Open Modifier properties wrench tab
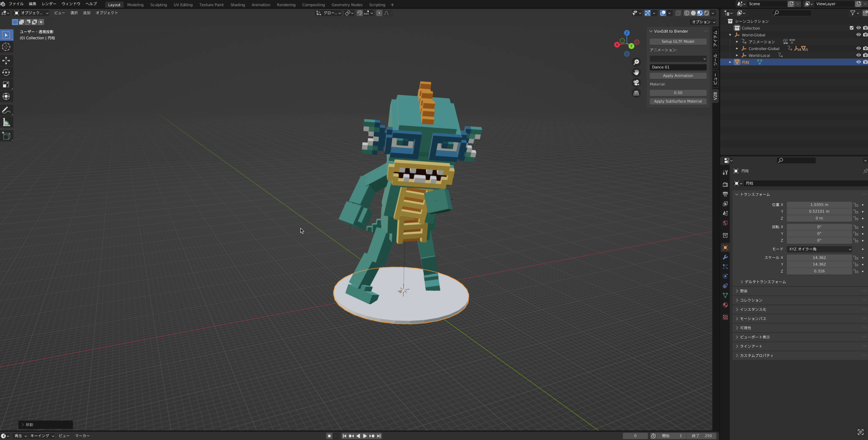Image resolution: width=868 pixels, height=440 pixels. 725,257
